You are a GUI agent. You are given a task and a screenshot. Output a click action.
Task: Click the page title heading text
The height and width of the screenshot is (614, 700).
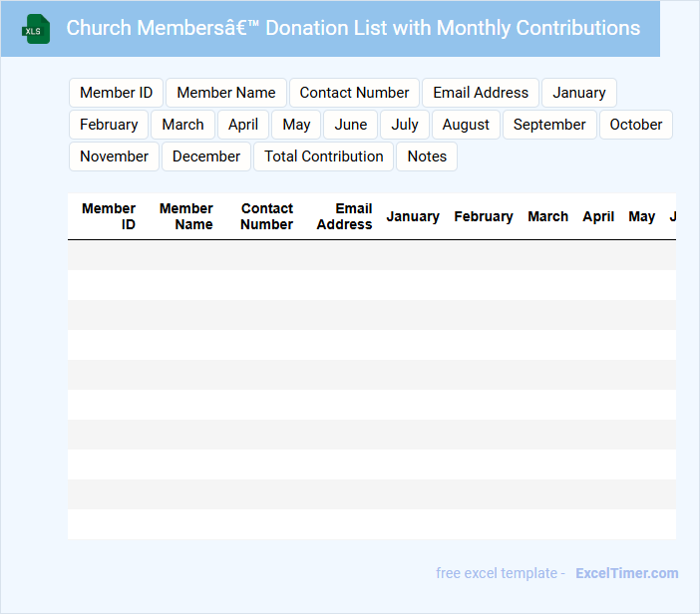[353, 28]
